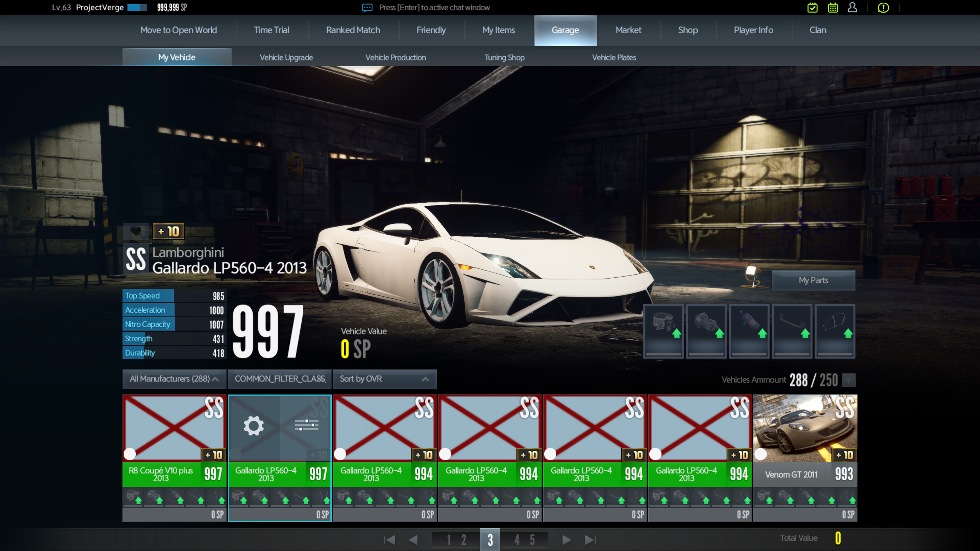
Task: Go to previous garage page
Action: click(x=413, y=540)
